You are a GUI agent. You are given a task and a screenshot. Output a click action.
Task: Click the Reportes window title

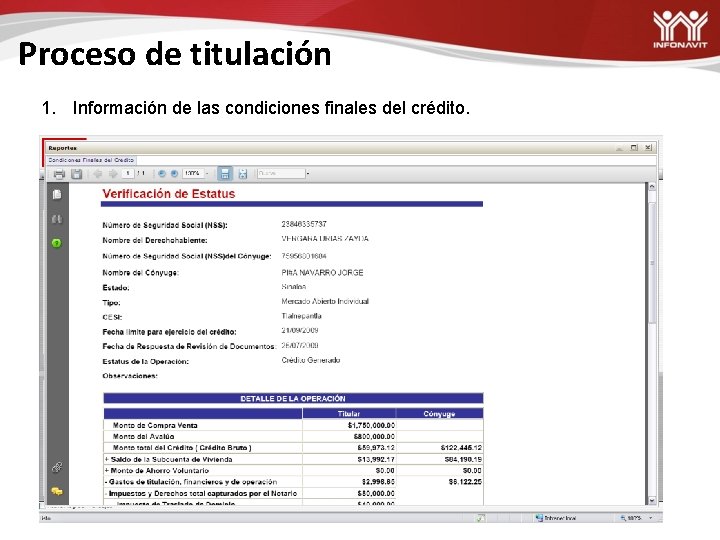pyautogui.click(x=62, y=148)
